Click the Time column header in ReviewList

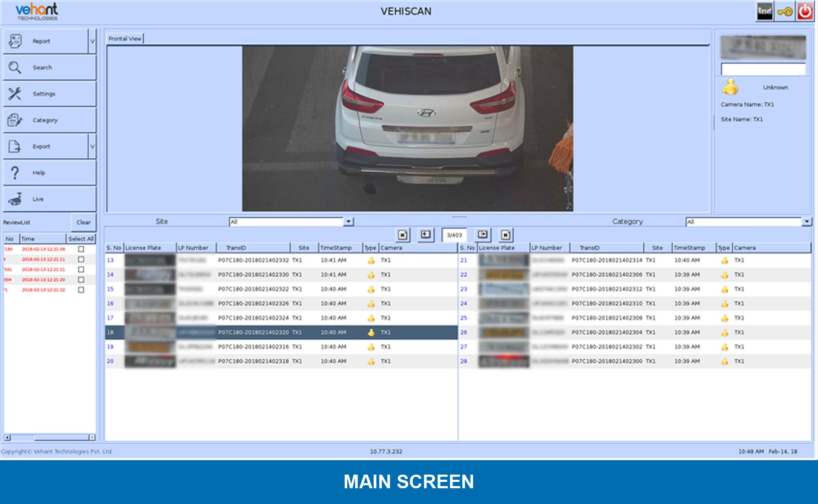click(43, 239)
